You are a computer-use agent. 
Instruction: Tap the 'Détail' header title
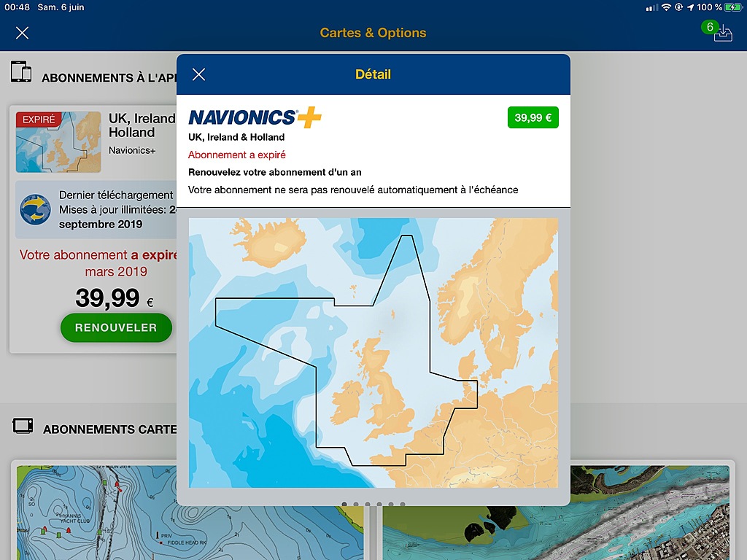coord(373,74)
